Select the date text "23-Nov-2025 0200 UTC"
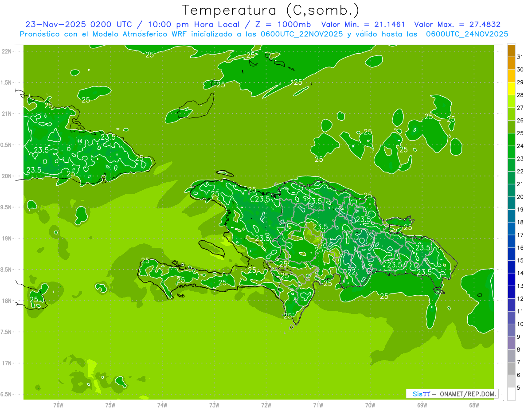Image resolution: width=532 pixels, height=411 pixels. (x=78, y=24)
